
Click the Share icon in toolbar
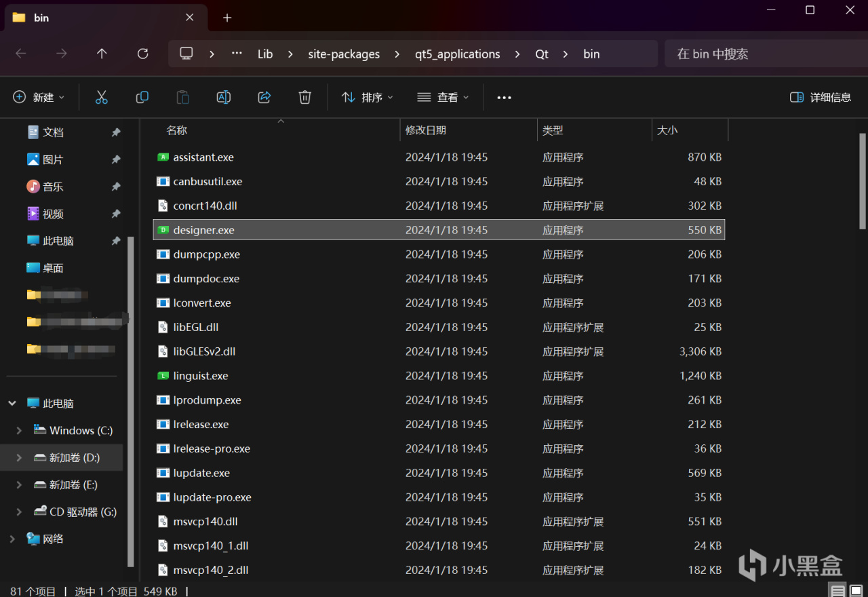(x=264, y=97)
